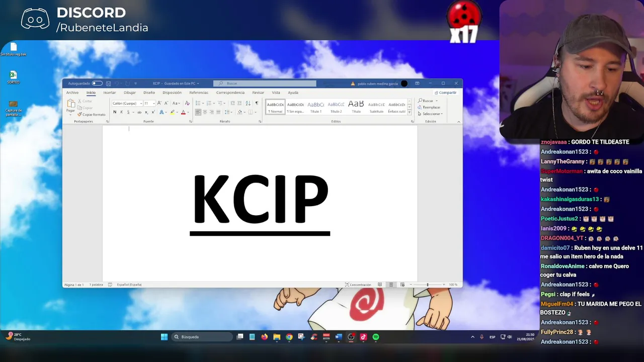
Task: Click the Save icon in Word title bar
Action: pyautogui.click(x=108, y=83)
